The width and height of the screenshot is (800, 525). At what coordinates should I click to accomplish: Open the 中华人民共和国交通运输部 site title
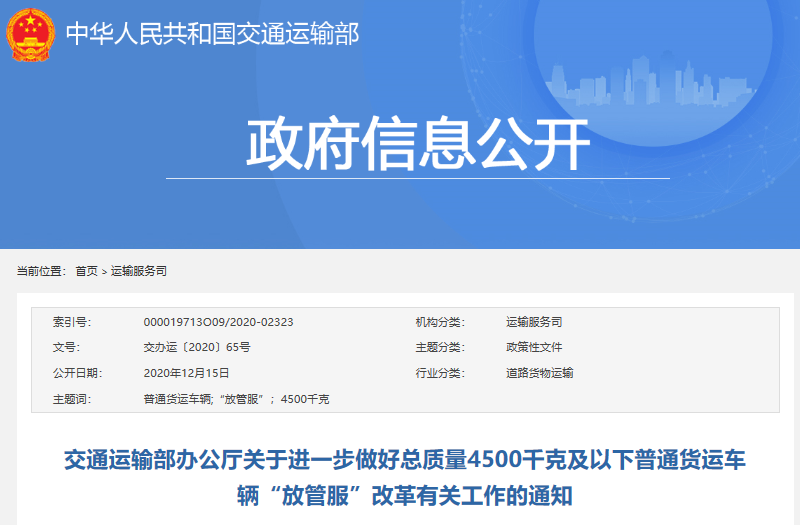click(x=212, y=34)
